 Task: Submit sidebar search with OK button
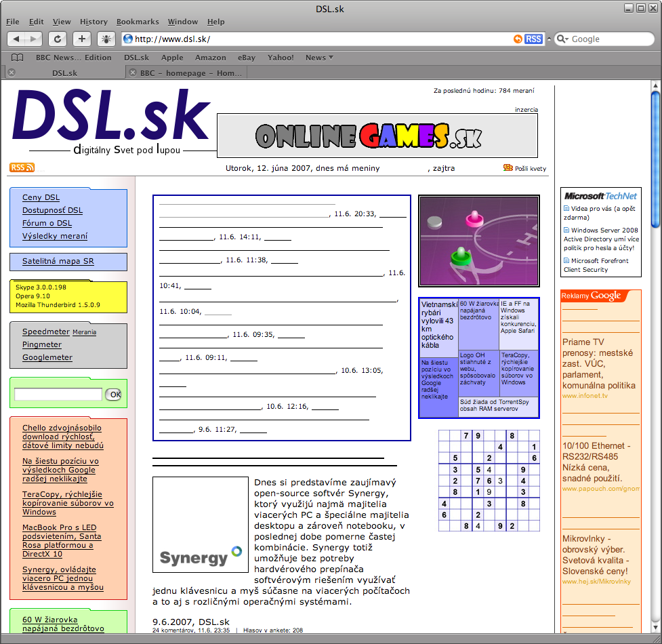coord(114,395)
